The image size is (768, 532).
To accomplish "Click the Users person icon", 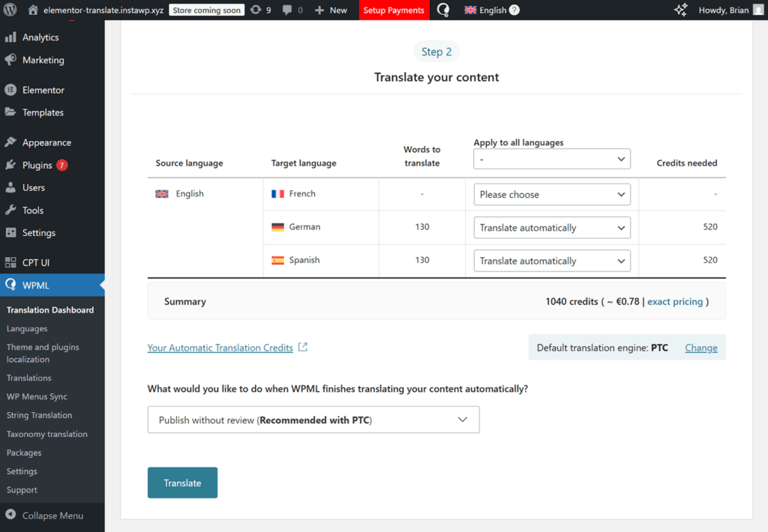I will pos(10,187).
